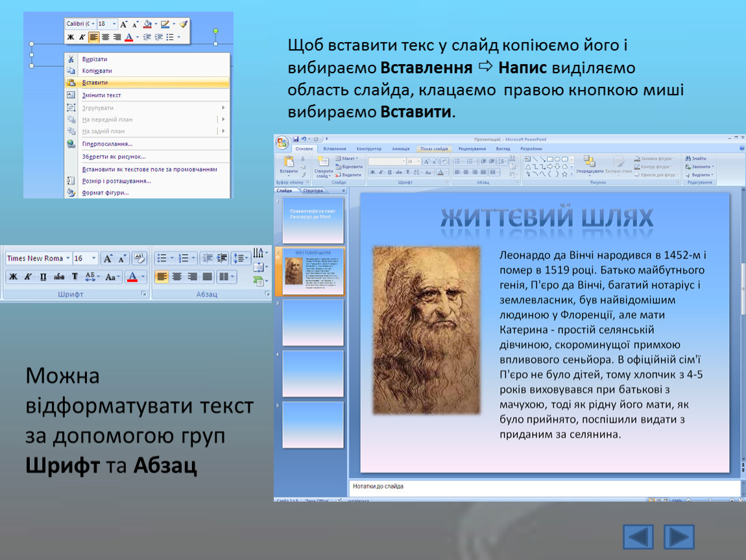This screenshot has width=746, height=560.
Task: Toggle center alignment in mini toolbar
Action: coord(105,37)
